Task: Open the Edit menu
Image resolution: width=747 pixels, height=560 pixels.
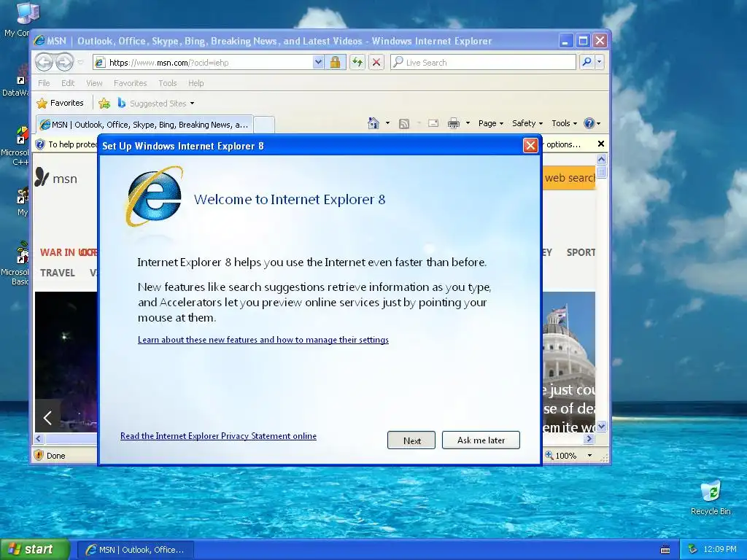Action: click(x=68, y=83)
